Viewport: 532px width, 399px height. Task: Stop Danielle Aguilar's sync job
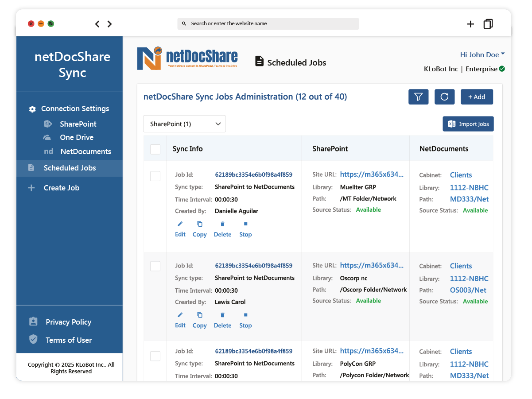[245, 229]
